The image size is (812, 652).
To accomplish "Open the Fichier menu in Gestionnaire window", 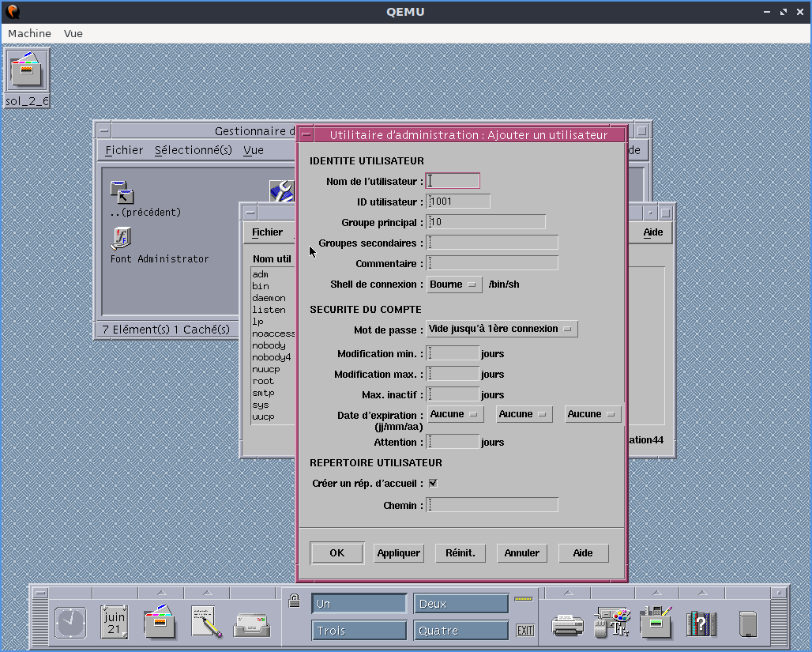I will coord(124,150).
